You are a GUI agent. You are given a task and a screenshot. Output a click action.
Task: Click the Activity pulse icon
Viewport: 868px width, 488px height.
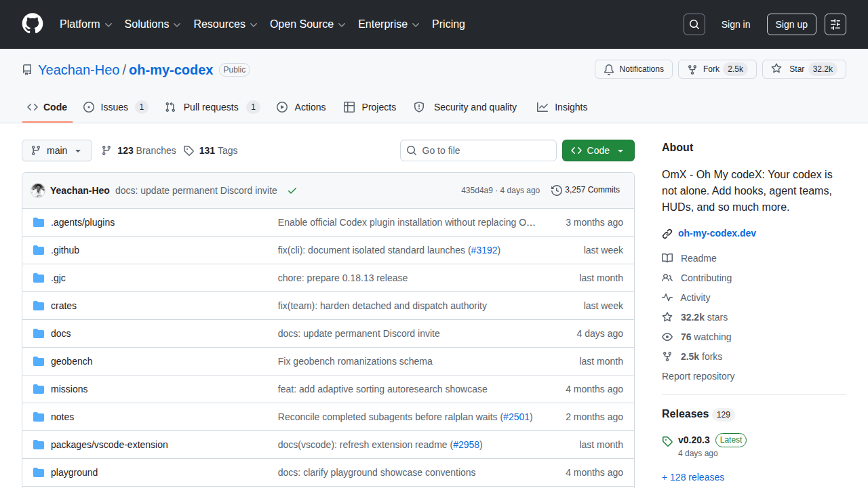pyautogui.click(x=667, y=298)
